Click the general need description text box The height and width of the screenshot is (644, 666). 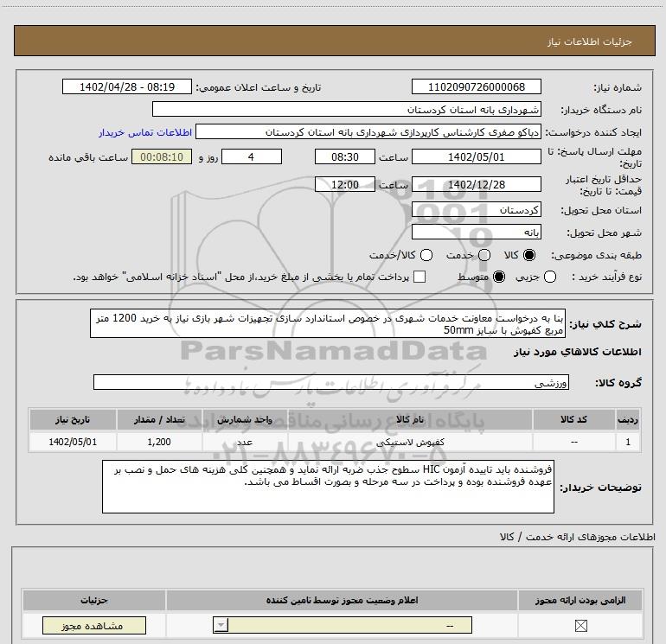[328, 323]
